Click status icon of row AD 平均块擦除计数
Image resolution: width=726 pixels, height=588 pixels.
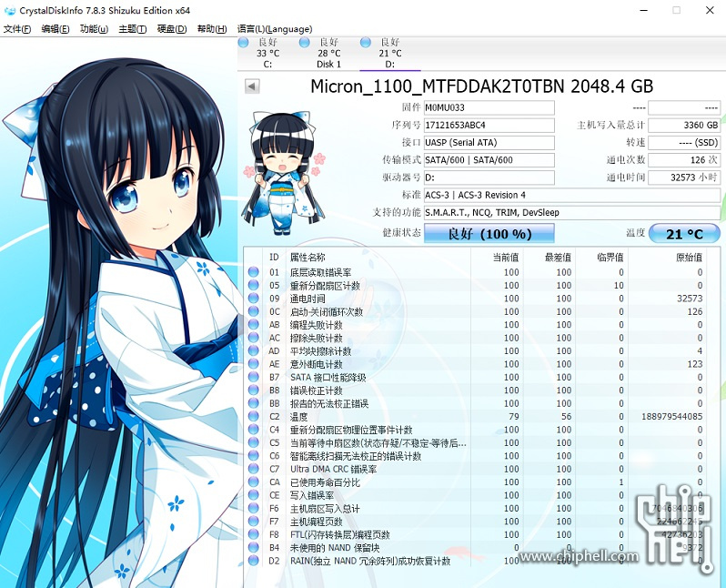coord(253,350)
